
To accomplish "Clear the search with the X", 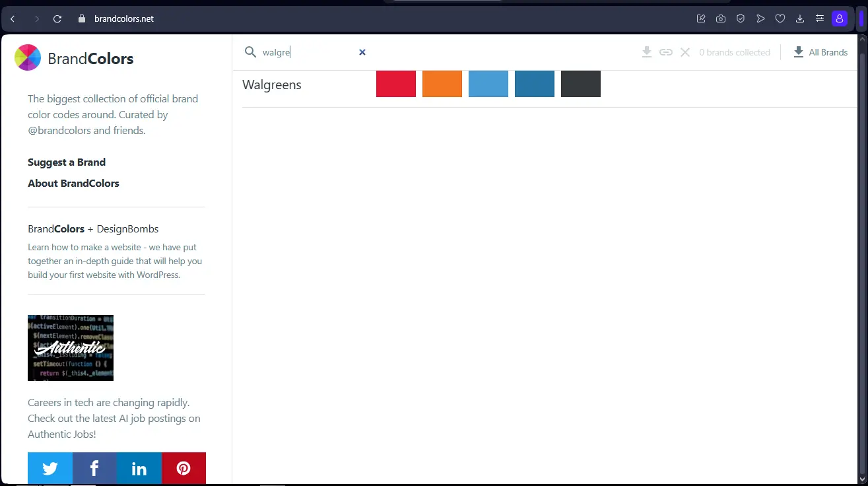I will coord(362,52).
